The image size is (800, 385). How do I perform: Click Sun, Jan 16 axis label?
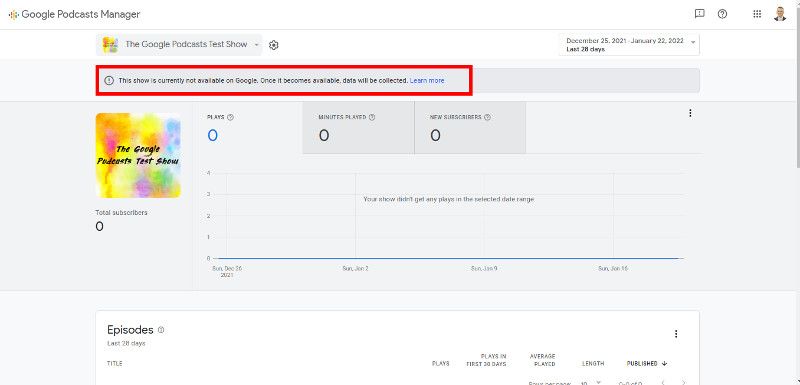pyautogui.click(x=613, y=268)
